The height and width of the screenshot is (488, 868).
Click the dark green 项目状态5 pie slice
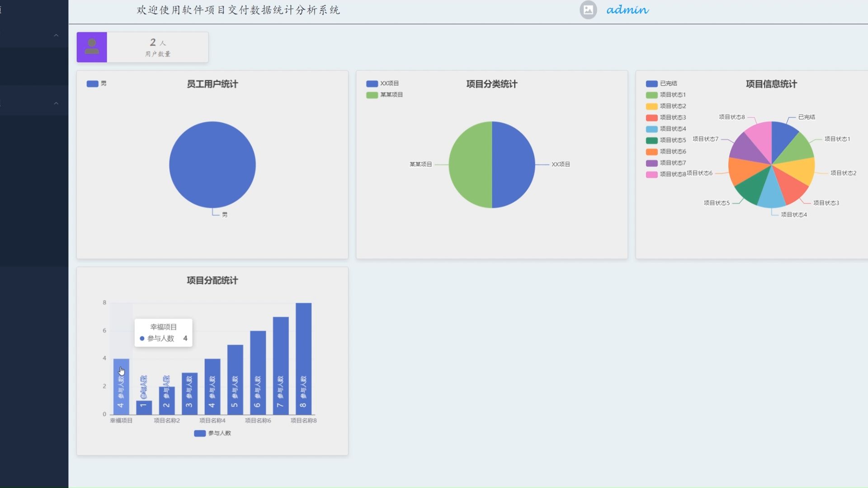click(x=753, y=186)
